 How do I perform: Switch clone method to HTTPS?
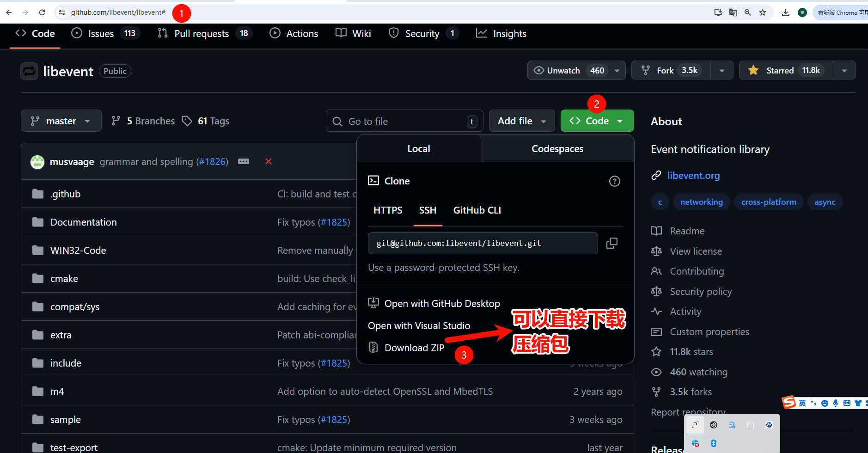coord(388,210)
